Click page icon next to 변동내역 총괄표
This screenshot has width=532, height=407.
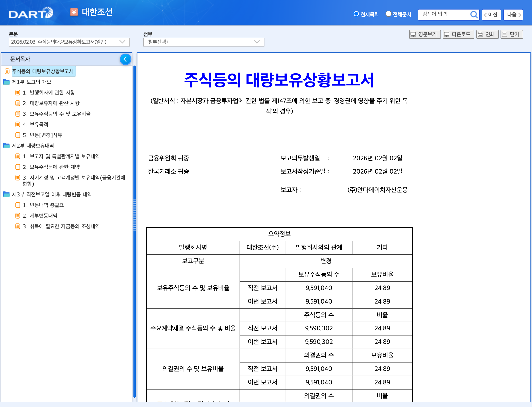(x=18, y=205)
